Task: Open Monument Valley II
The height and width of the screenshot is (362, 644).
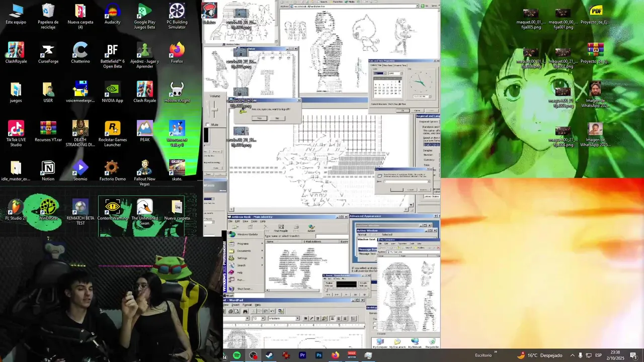Action: tap(177, 134)
